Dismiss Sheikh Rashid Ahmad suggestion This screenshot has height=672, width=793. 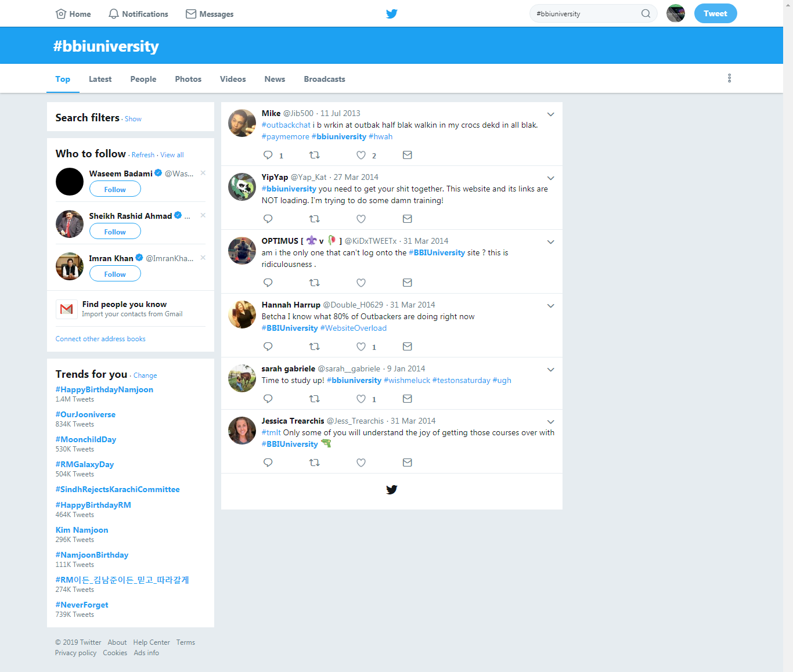coord(203,215)
